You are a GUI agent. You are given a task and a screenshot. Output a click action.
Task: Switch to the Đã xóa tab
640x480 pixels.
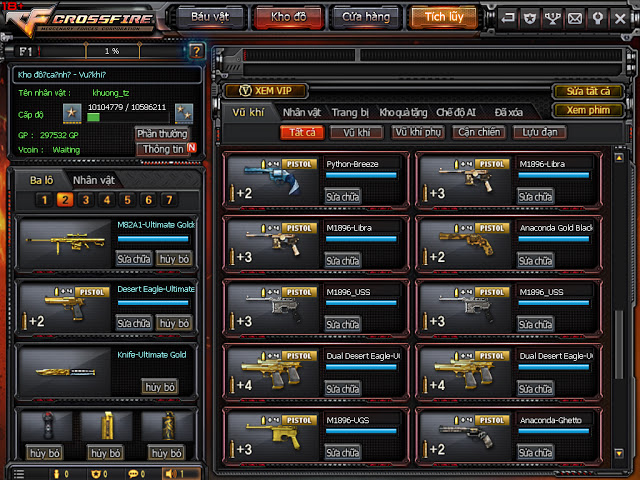[x=508, y=112]
